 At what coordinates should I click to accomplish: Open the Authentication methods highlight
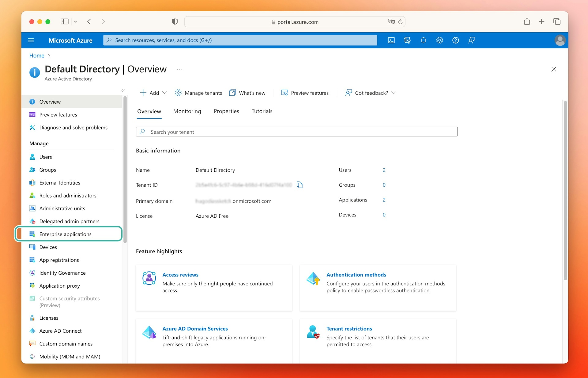coord(356,275)
